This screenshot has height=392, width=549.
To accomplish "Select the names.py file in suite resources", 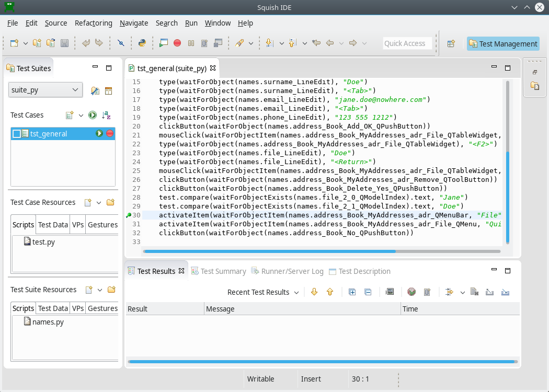I will (48, 322).
